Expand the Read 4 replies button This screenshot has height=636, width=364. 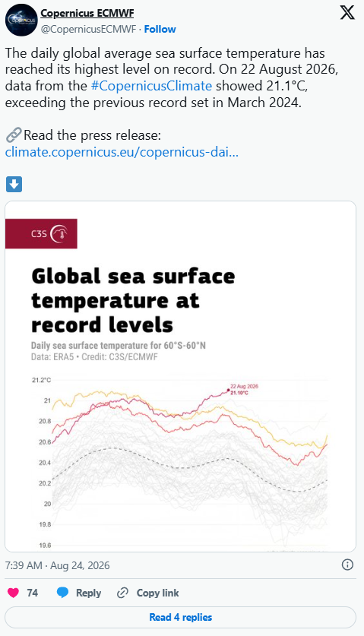pyautogui.click(x=181, y=617)
